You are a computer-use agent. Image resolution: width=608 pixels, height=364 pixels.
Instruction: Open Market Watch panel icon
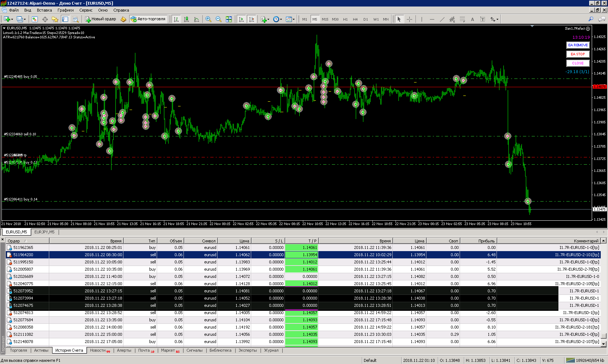(35, 19)
